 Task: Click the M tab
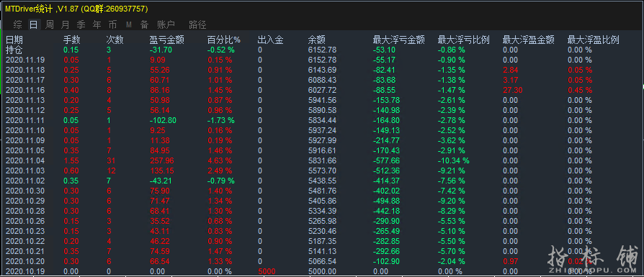128,24
